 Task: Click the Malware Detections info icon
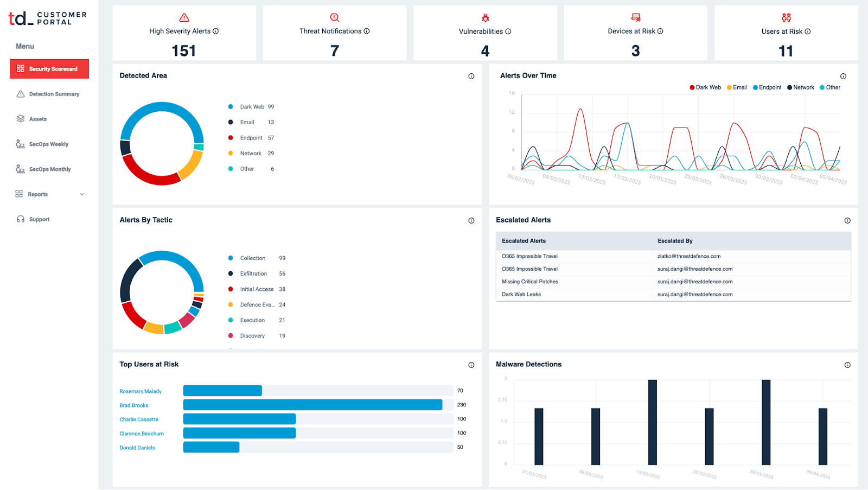(847, 365)
